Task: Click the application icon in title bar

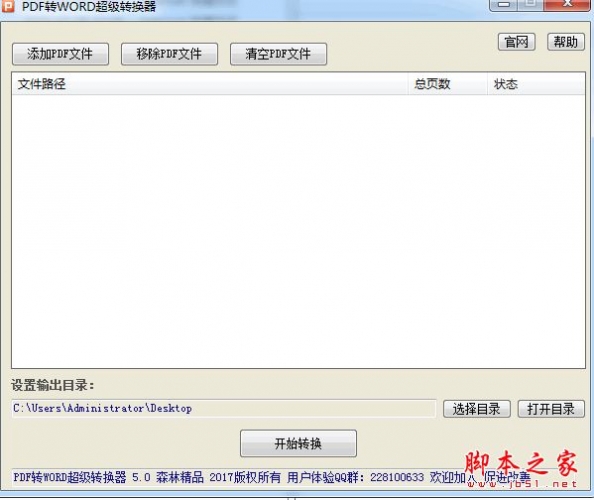Action: pos(8,6)
